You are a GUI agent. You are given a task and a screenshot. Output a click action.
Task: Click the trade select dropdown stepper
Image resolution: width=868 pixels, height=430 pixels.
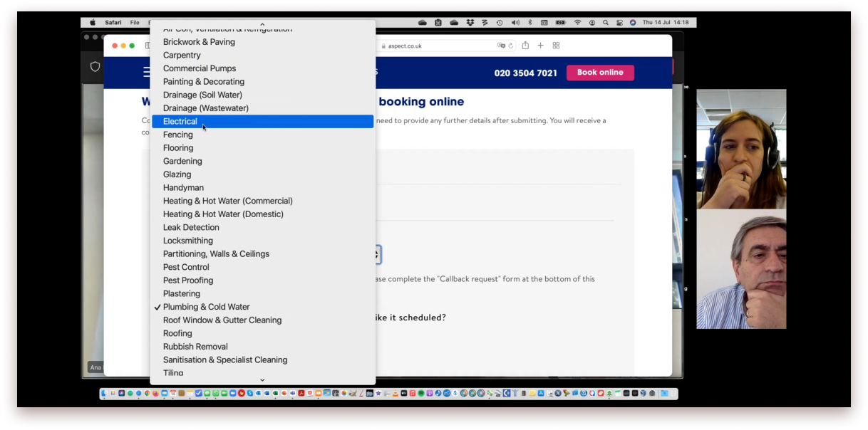pos(378,255)
